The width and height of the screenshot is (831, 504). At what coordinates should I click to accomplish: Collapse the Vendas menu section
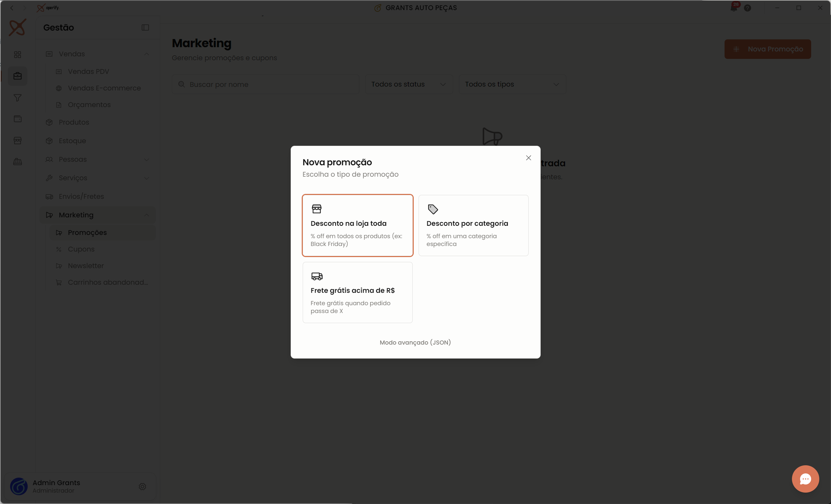146,54
